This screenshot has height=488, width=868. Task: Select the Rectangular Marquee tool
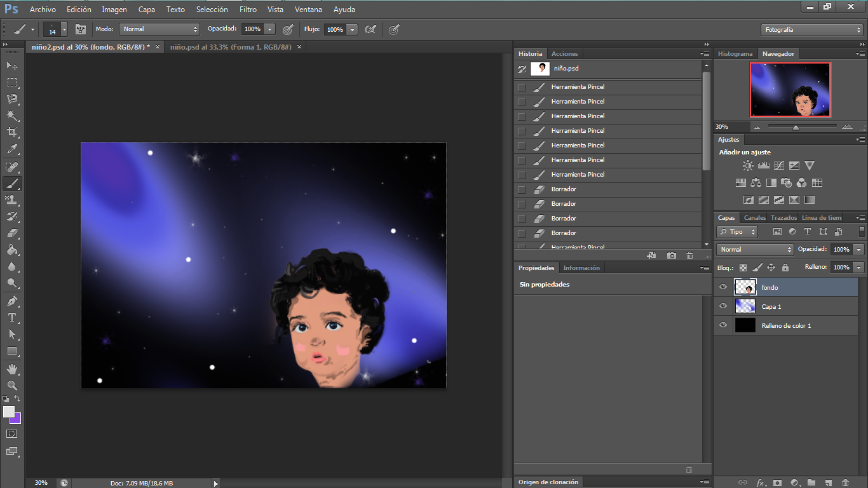(x=12, y=83)
